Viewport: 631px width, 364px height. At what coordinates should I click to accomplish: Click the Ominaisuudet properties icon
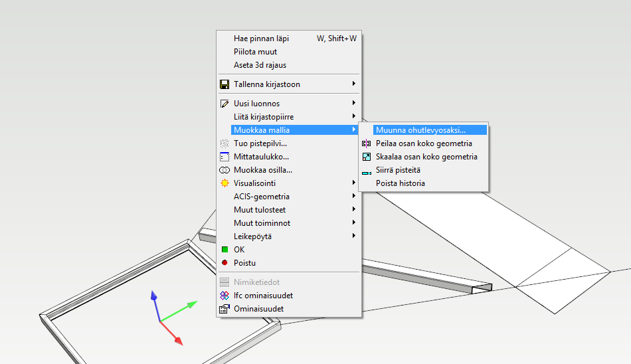point(225,309)
